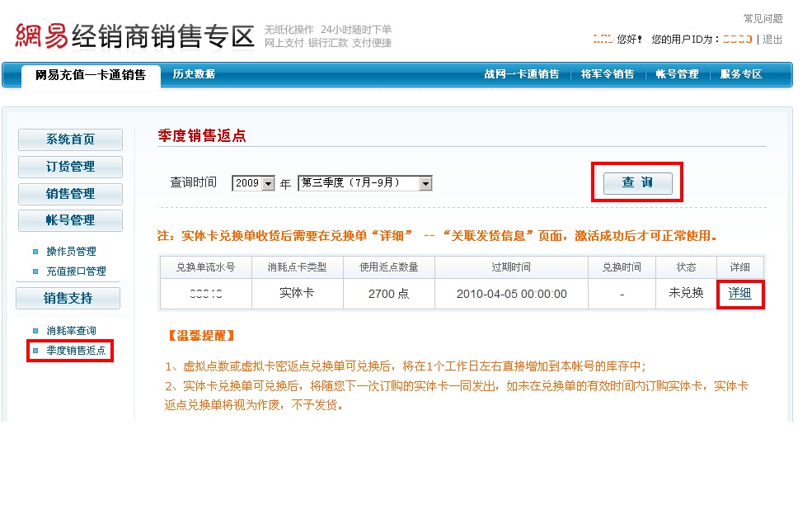Click the blue bullet beside 操作员管理
Viewport: 812px width, 505px height.
click(35, 252)
